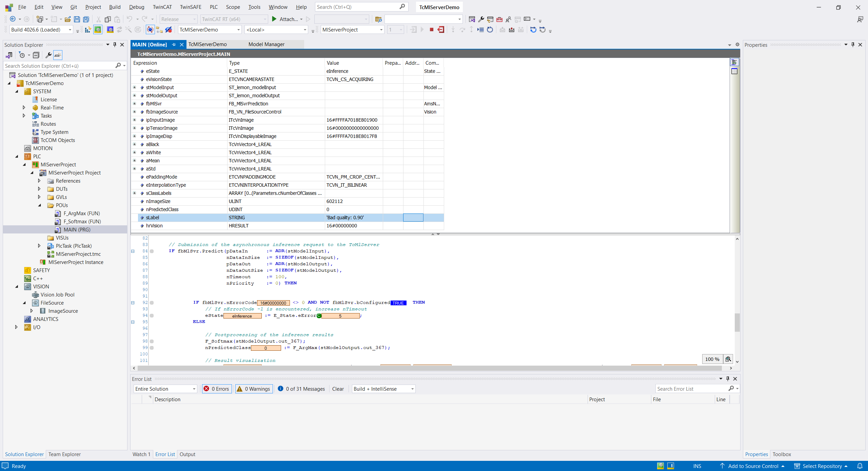Switch to the Output tab

[187, 454]
